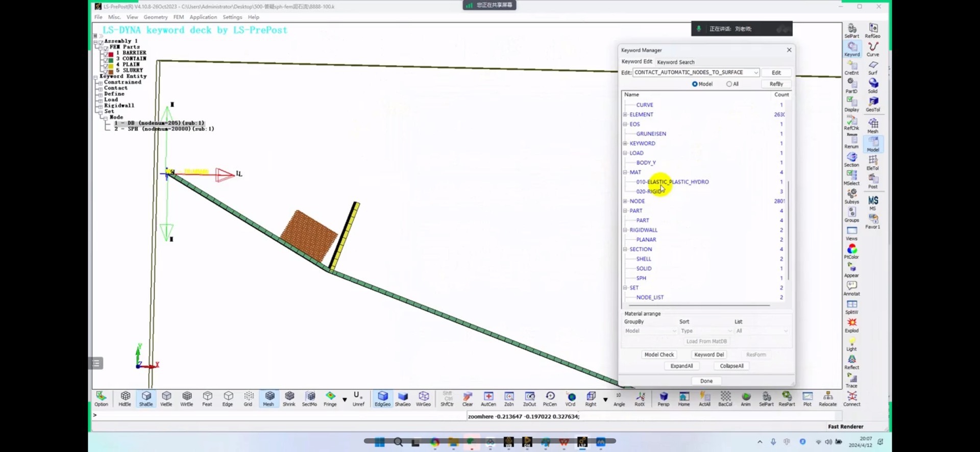Open the RefChk reference check tool
The height and width of the screenshot is (452, 980).
852,122
